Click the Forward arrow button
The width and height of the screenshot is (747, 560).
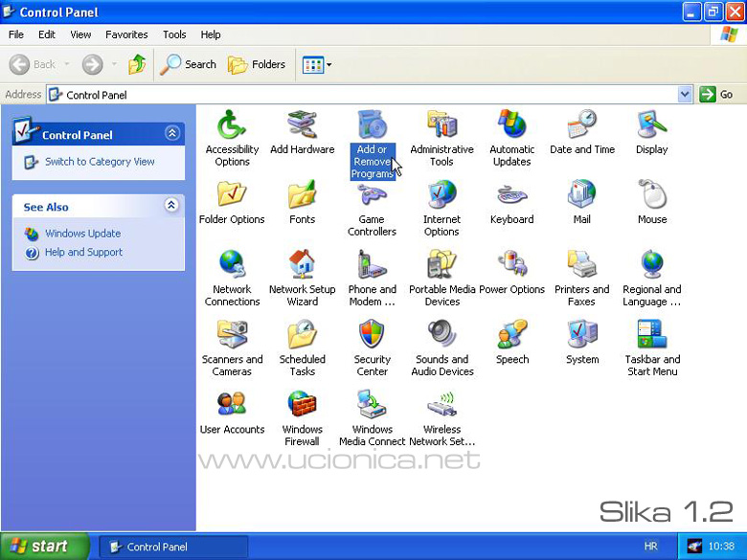(93, 64)
